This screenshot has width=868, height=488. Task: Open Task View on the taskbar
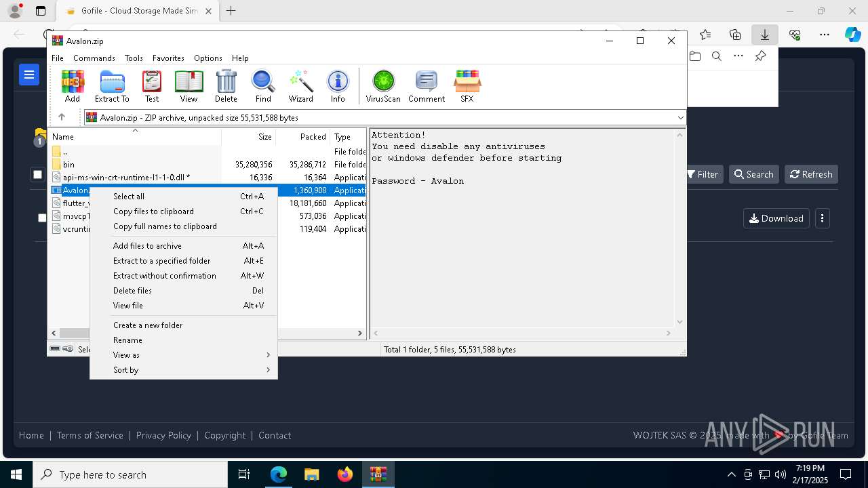pos(244,474)
